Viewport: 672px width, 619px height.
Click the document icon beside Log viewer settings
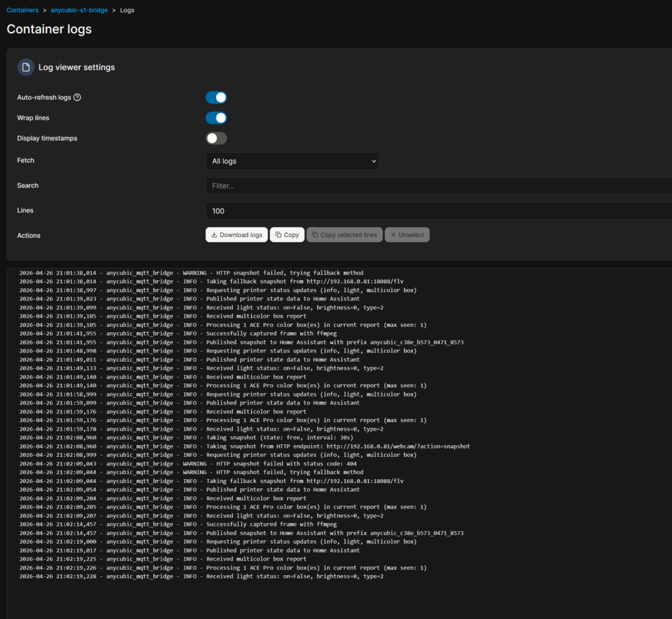tap(26, 67)
